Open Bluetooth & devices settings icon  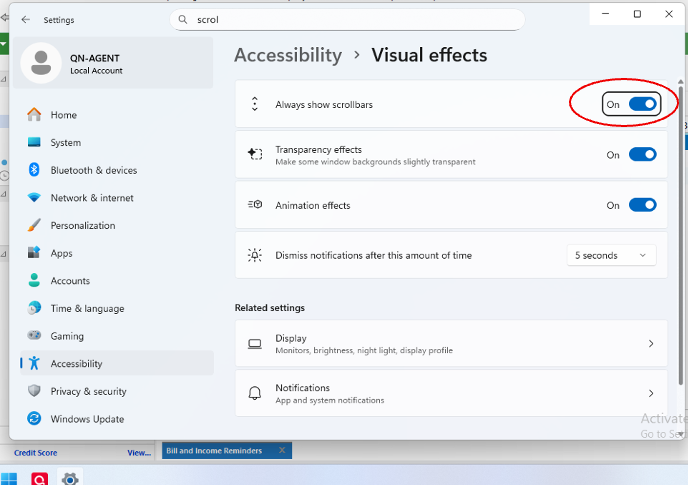point(34,170)
